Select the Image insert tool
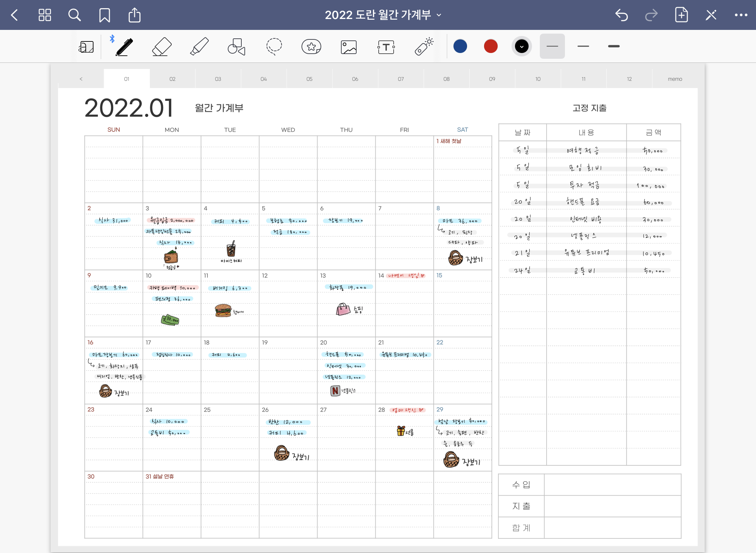This screenshot has width=756, height=553. click(x=349, y=47)
